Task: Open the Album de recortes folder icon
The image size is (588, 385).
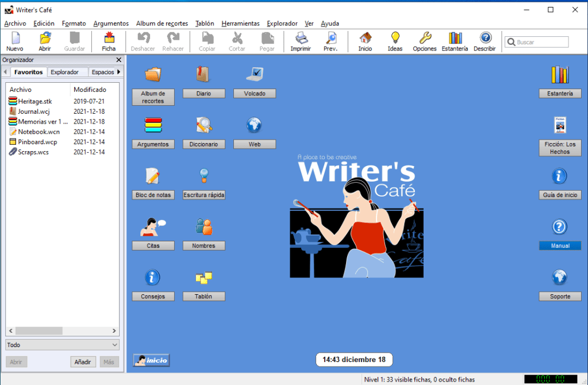Action: 153,74
